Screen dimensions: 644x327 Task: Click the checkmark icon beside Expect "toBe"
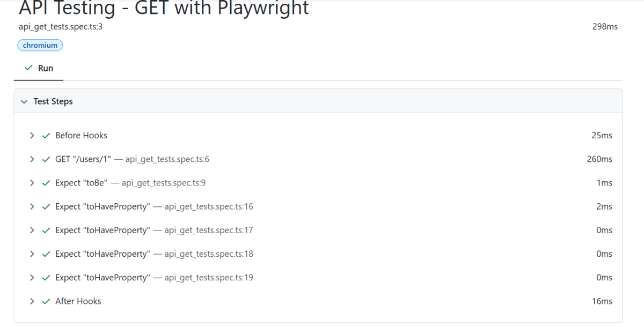tap(47, 183)
